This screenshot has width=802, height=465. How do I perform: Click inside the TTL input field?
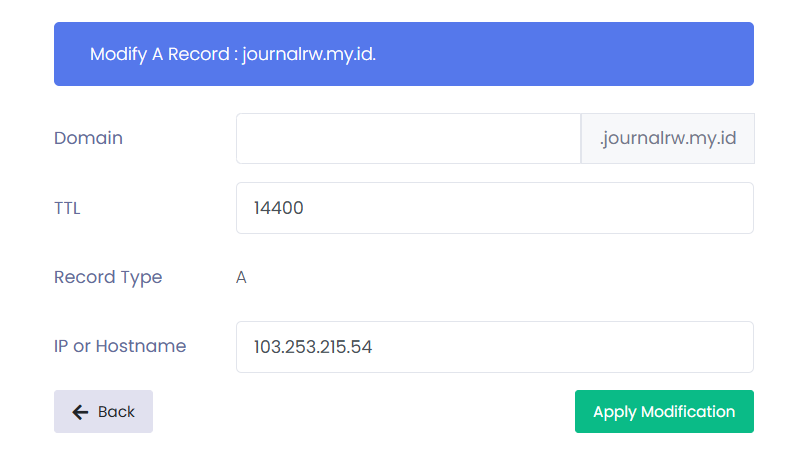coord(494,208)
